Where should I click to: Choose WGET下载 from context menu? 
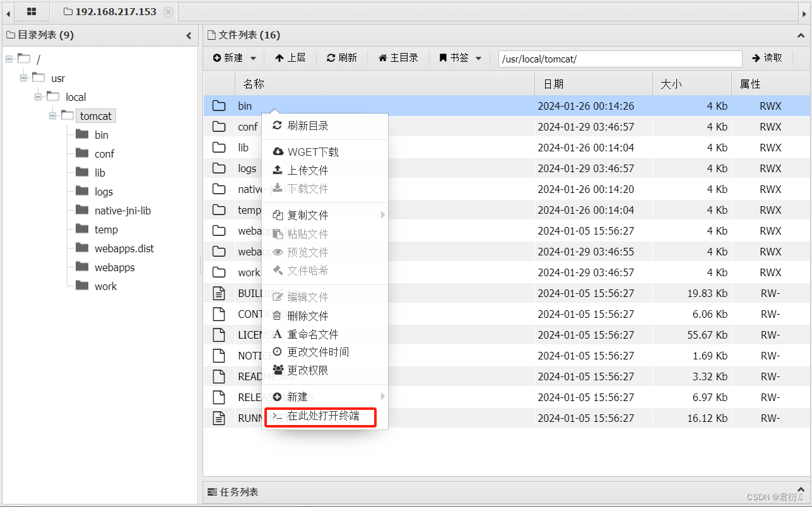click(x=325, y=152)
